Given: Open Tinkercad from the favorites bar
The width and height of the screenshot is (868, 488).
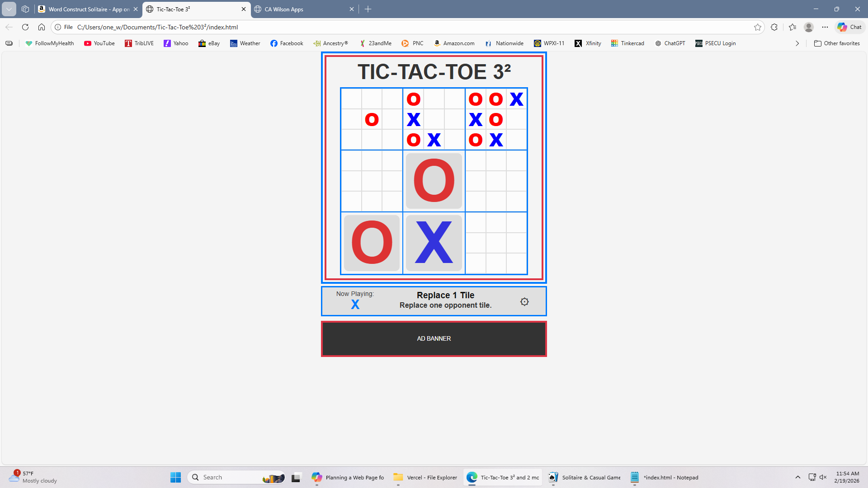Looking at the screenshot, I should (627, 43).
